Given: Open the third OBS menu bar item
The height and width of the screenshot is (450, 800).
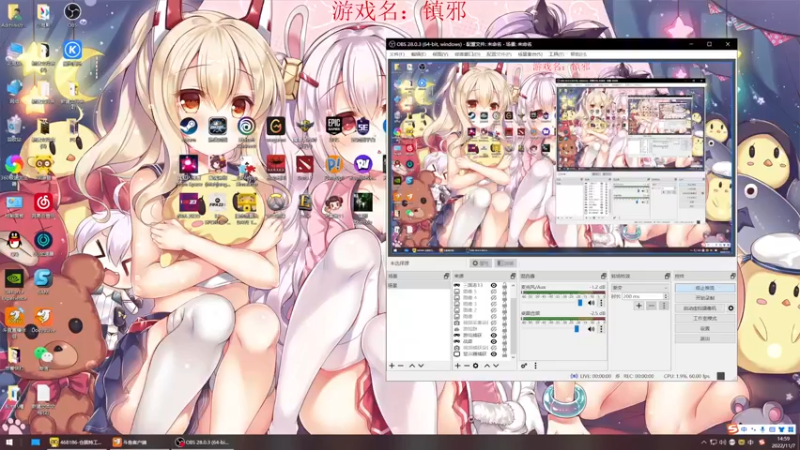Looking at the screenshot, I should tap(440, 54).
